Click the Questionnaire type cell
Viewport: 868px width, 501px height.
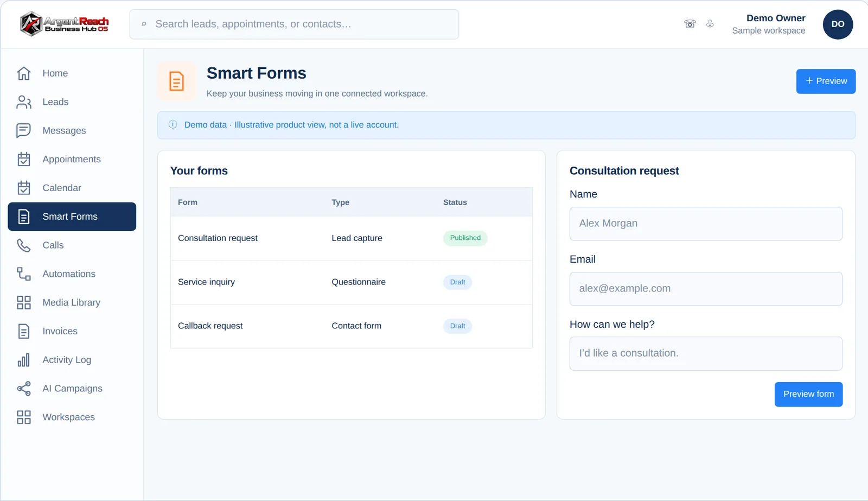[359, 282]
